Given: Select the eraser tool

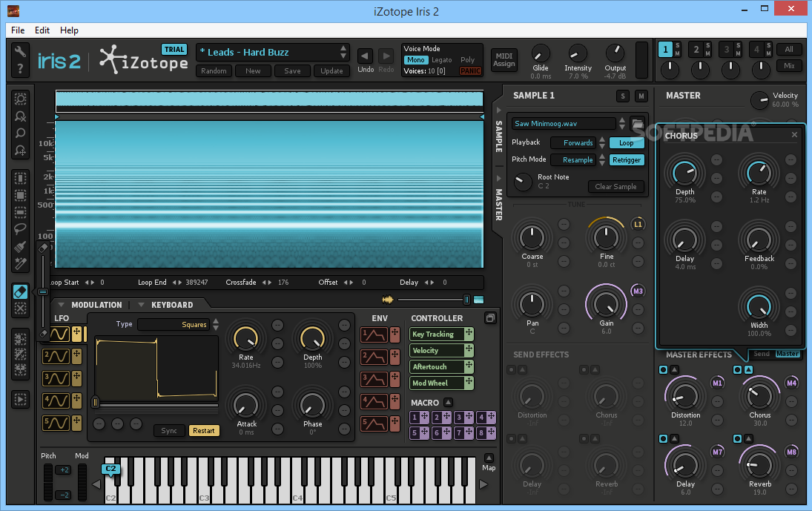Looking at the screenshot, I should (x=20, y=291).
